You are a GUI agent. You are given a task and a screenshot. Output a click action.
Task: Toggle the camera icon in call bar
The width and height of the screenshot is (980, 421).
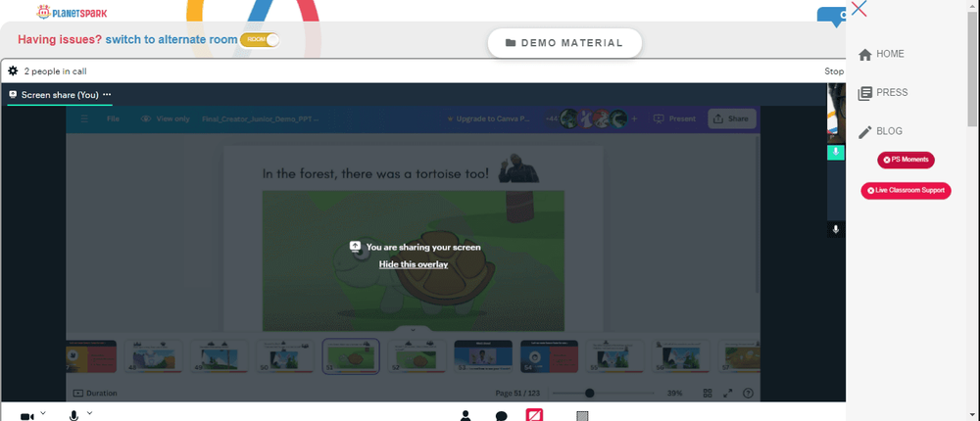click(x=26, y=416)
